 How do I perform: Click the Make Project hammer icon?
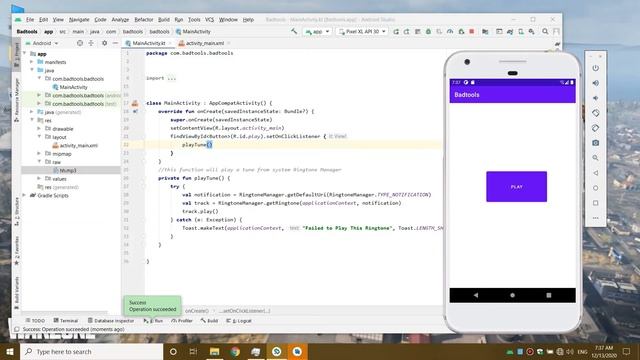(x=294, y=31)
